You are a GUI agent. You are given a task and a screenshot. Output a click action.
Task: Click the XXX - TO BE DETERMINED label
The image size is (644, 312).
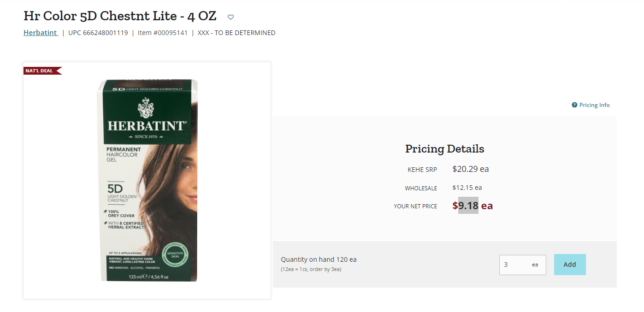[236, 33]
